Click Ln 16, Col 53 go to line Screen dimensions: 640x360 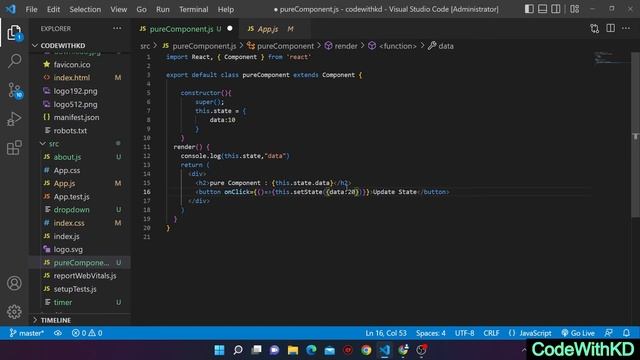pos(386,333)
